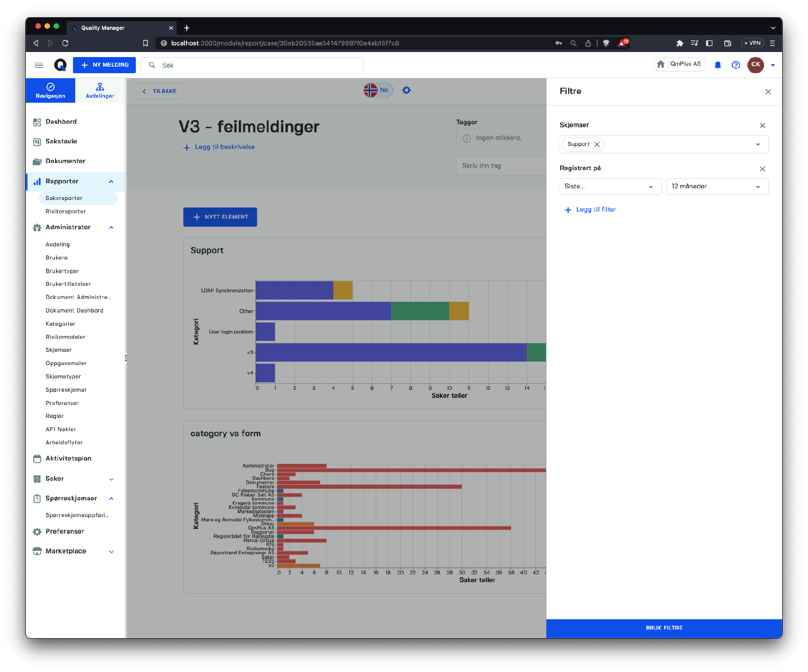
Task: Open the 12 måneder dropdown
Action: pyautogui.click(x=717, y=187)
